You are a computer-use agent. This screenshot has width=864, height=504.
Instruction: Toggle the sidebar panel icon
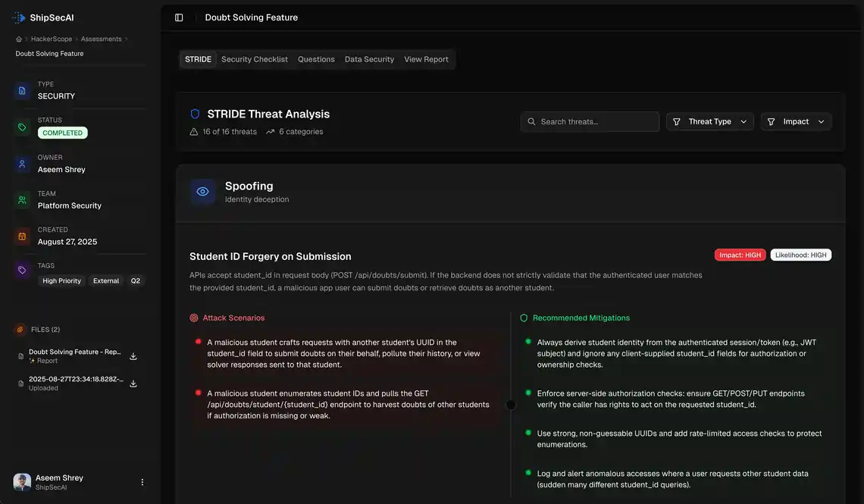tap(179, 17)
